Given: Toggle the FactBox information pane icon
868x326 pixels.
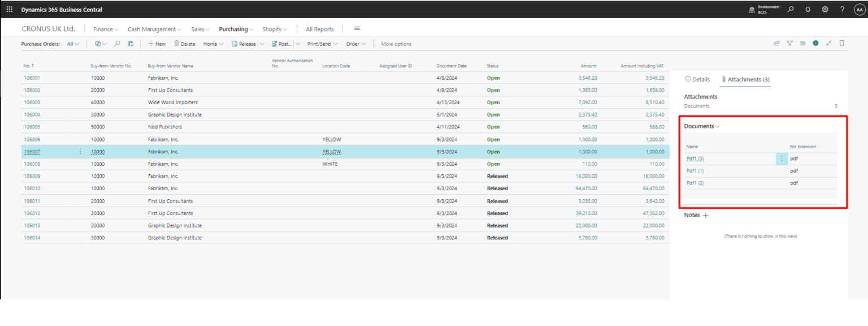Looking at the screenshot, I should (815, 43).
